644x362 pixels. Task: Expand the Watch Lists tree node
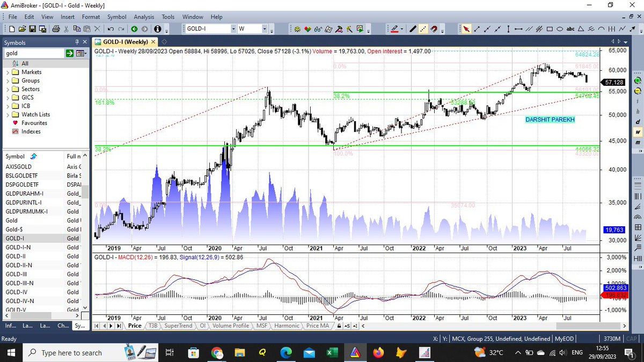pos(8,114)
